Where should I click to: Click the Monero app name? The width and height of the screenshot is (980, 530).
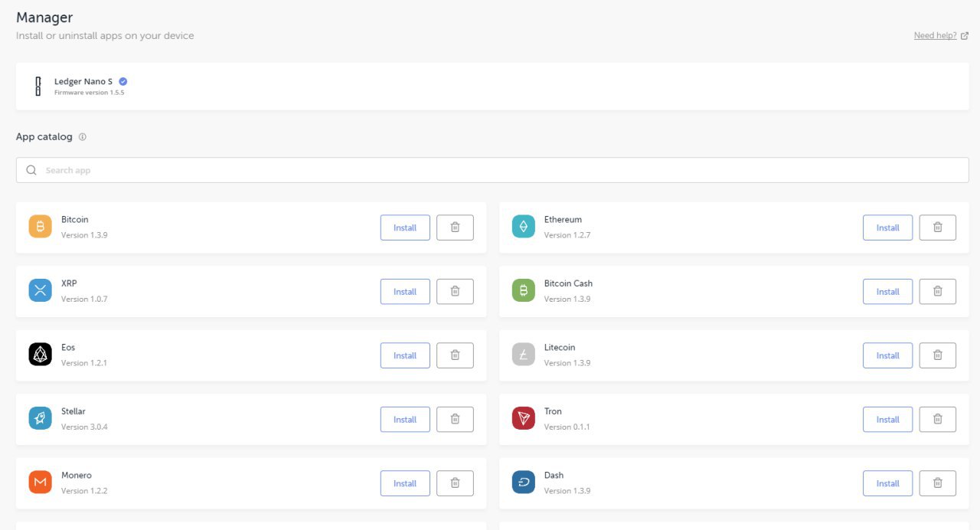77,476
